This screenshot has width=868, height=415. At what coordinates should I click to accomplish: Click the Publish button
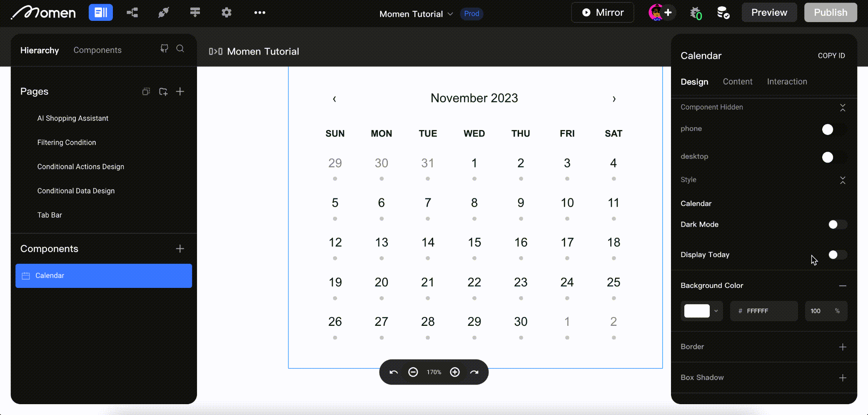pyautogui.click(x=830, y=12)
